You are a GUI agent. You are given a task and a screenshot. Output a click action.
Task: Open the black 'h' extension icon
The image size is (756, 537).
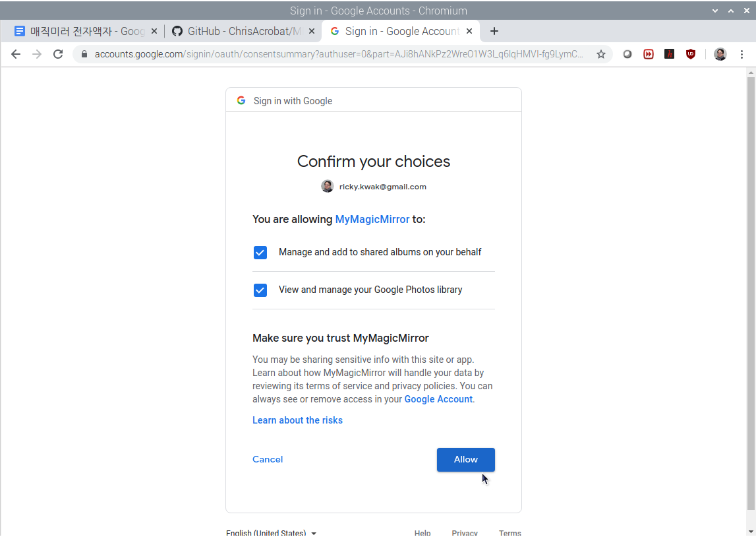pos(669,54)
